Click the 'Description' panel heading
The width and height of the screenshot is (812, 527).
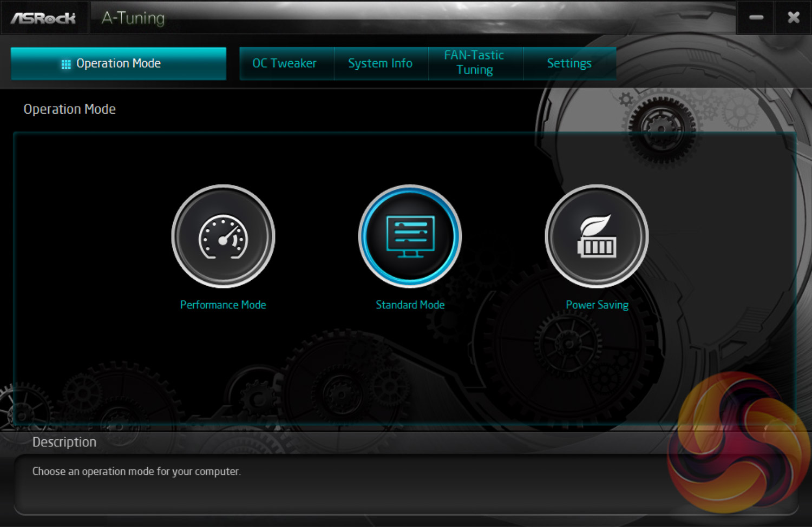pos(64,442)
